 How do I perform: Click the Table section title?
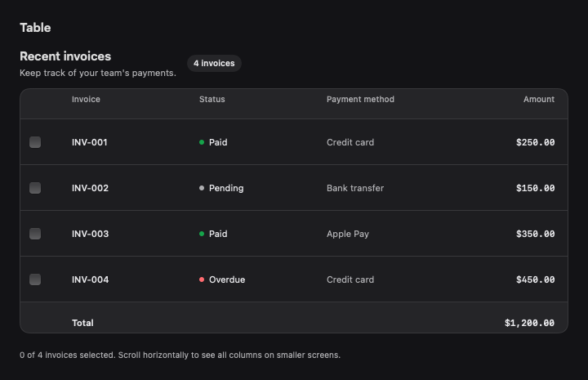35,28
